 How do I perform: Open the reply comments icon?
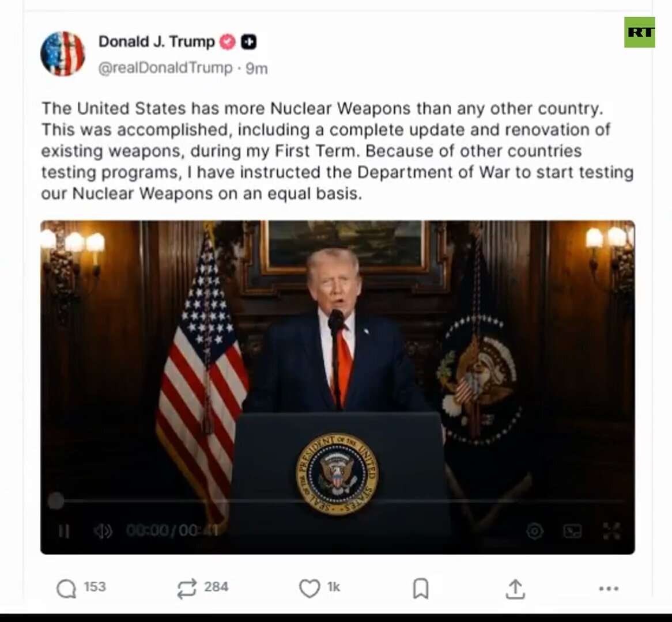[66, 588]
